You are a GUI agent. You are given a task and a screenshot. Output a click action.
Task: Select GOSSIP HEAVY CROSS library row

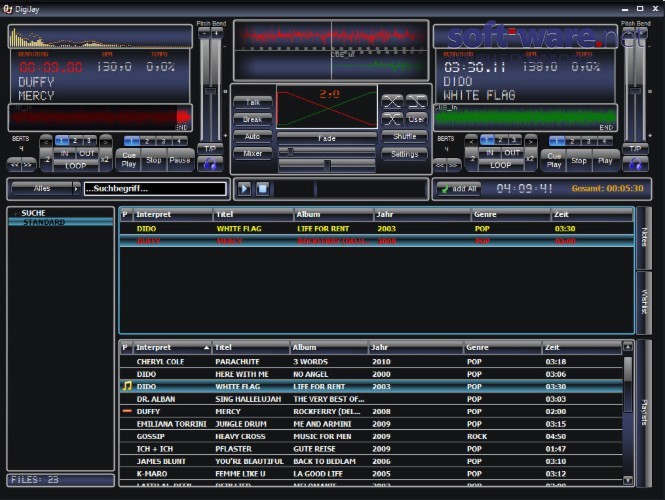(x=371, y=436)
